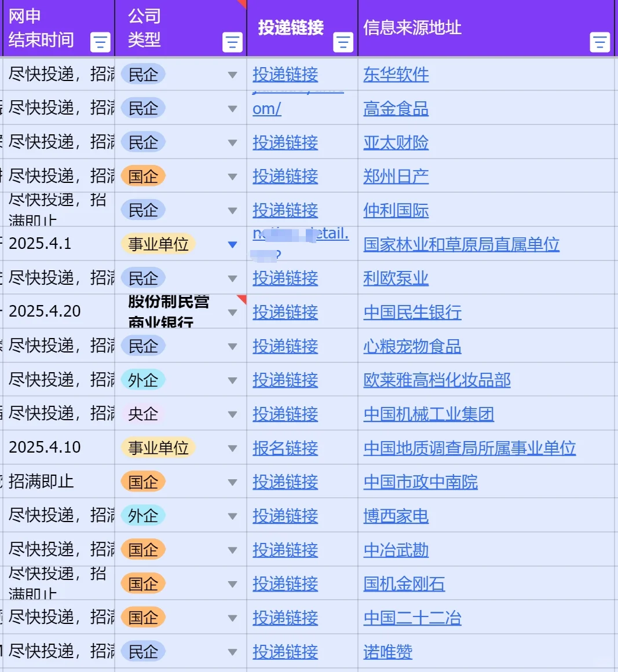Expand company type dropdown in 东华软件 row
Viewport: 618px width, 672px height.
pos(232,75)
